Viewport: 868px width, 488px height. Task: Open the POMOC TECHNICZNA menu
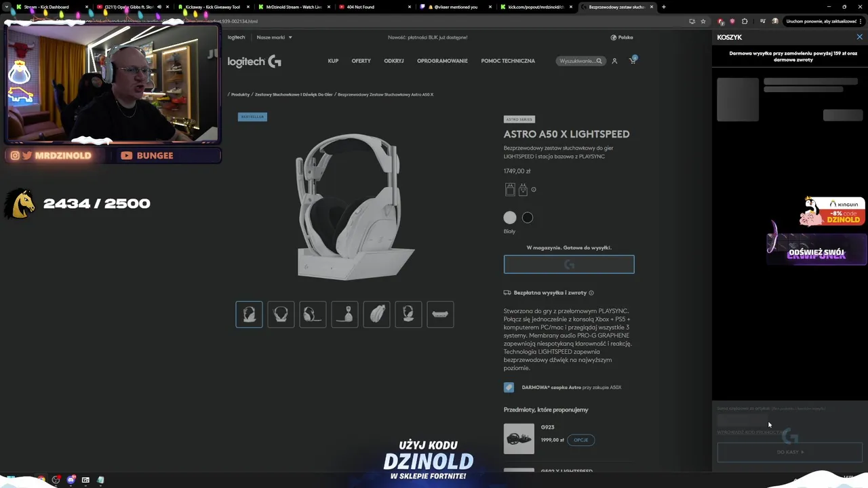pos(508,61)
